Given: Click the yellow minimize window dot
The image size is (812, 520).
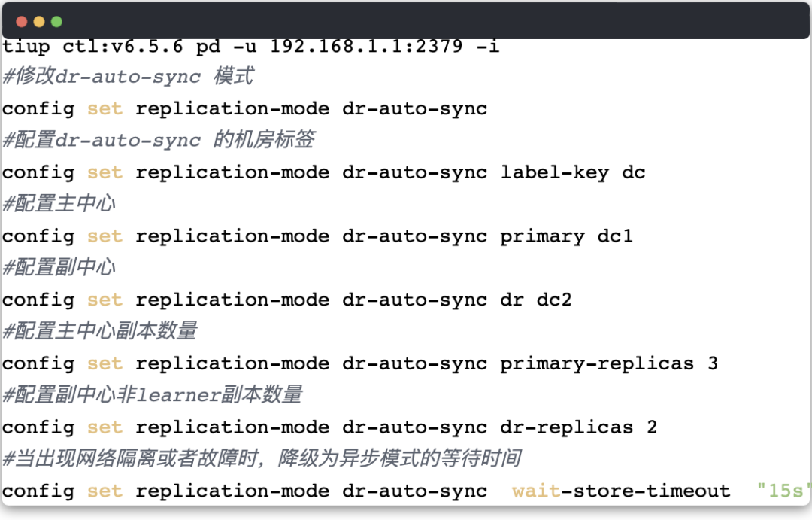Looking at the screenshot, I should 39,22.
